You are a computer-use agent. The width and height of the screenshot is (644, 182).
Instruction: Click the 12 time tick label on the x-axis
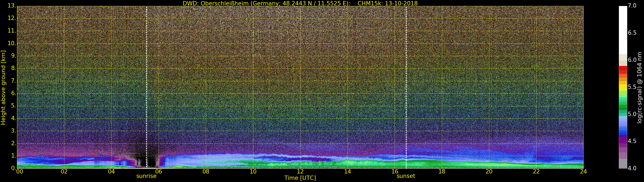300,172
